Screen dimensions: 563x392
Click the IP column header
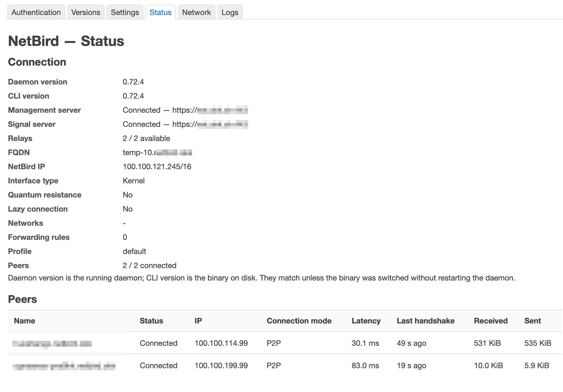pos(198,321)
